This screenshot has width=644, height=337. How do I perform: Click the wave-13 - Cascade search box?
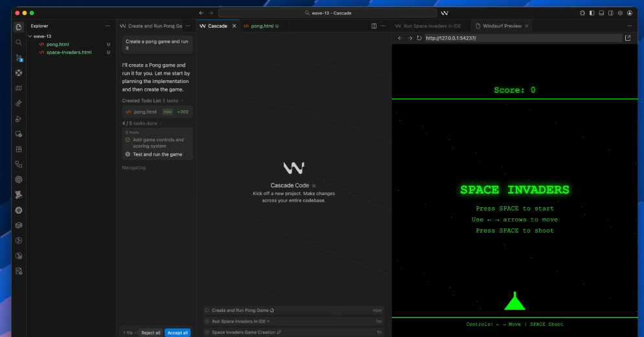(x=327, y=13)
